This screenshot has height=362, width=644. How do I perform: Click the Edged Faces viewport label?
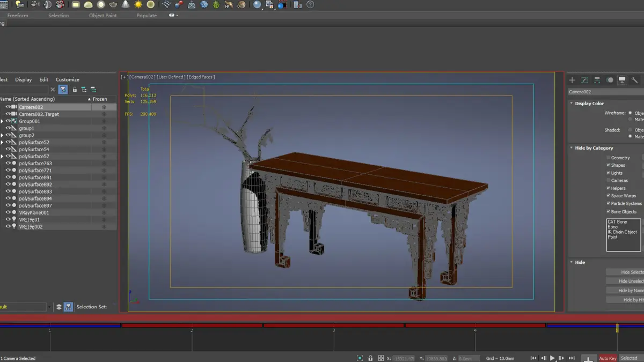pyautogui.click(x=201, y=77)
